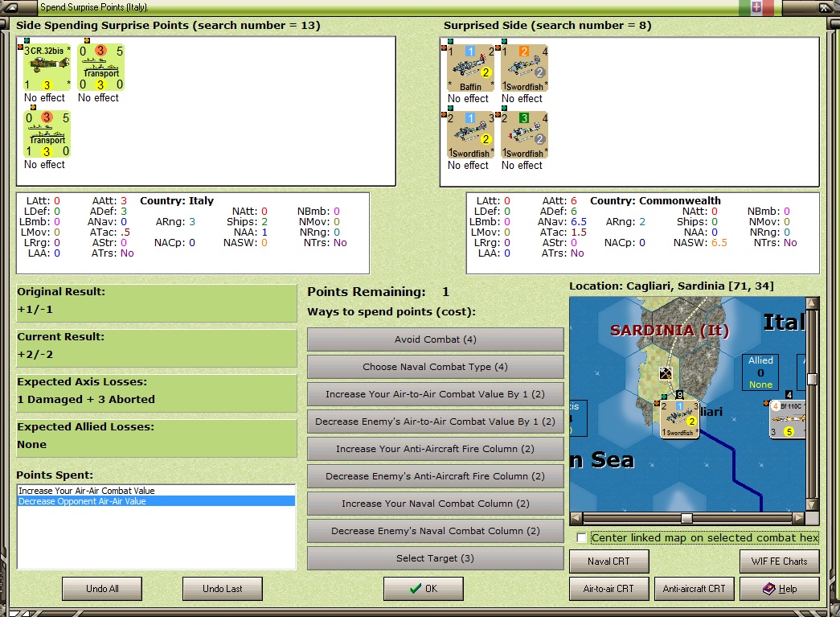
Task: Open the system menu icon in title bar
Action: click(x=12, y=7)
